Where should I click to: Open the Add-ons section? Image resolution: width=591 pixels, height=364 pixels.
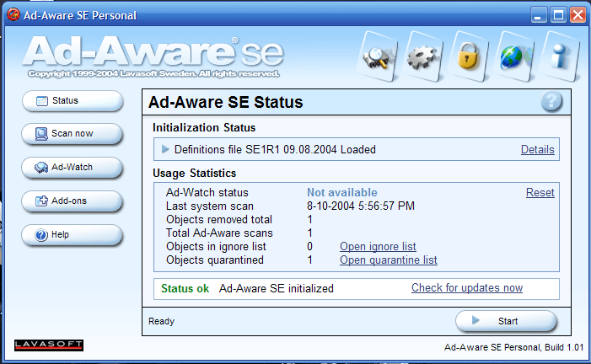tap(72, 201)
